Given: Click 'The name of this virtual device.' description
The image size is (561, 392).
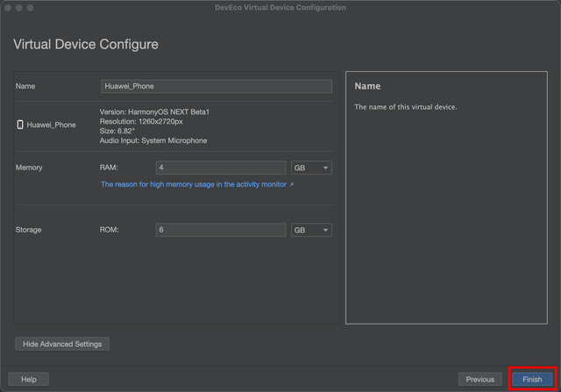Looking at the screenshot, I should 406,107.
